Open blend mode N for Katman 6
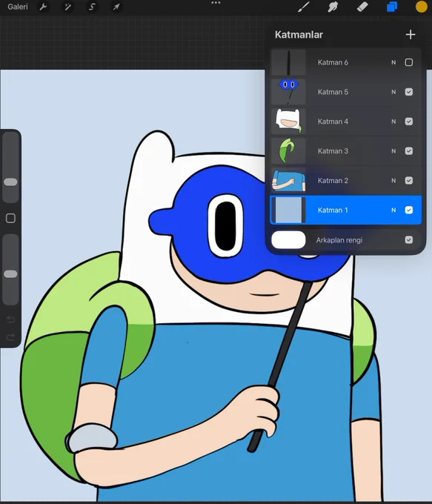This screenshot has height=504, width=432. [393, 62]
